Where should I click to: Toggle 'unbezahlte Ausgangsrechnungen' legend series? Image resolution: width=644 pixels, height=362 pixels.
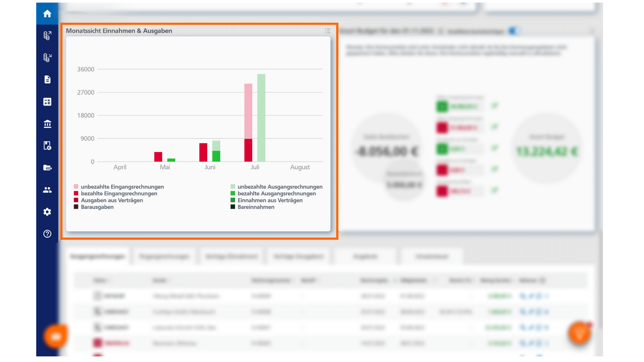click(276, 187)
